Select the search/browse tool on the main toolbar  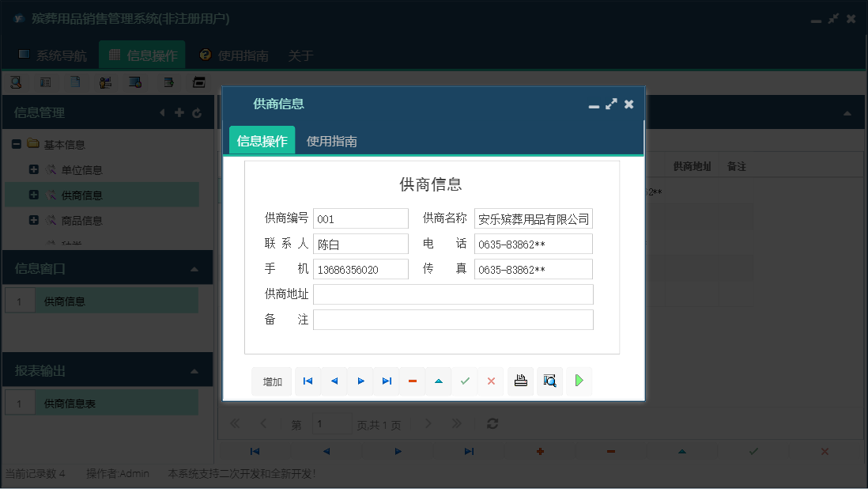click(x=17, y=81)
